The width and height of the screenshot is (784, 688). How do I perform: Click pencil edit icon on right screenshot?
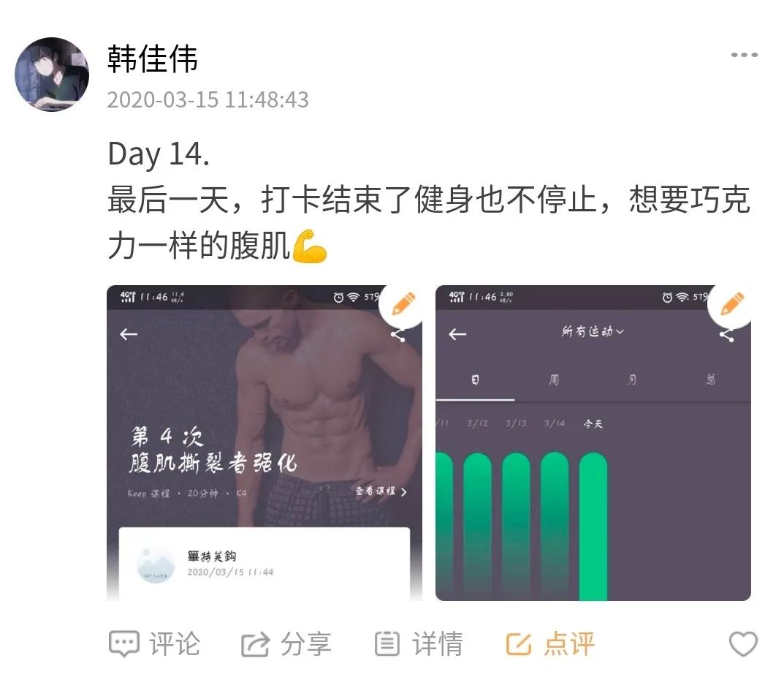click(x=731, y=303)
